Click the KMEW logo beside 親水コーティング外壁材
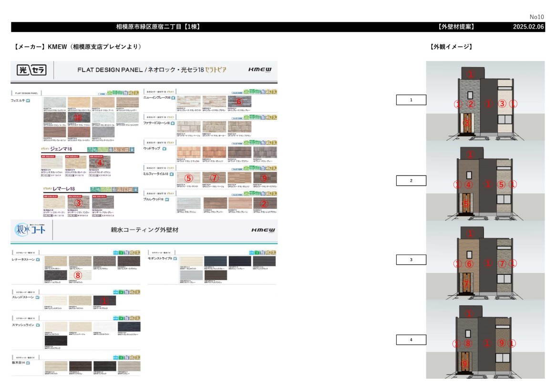This screenshot has height=392, width=556. click(x=263, y=230)
